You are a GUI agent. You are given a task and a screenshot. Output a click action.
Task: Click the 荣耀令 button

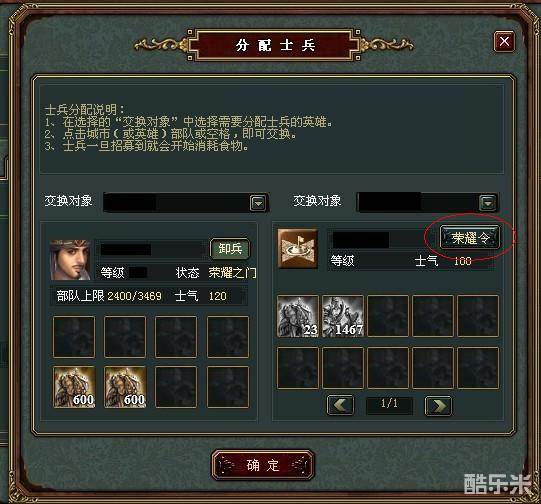[470, 237]
